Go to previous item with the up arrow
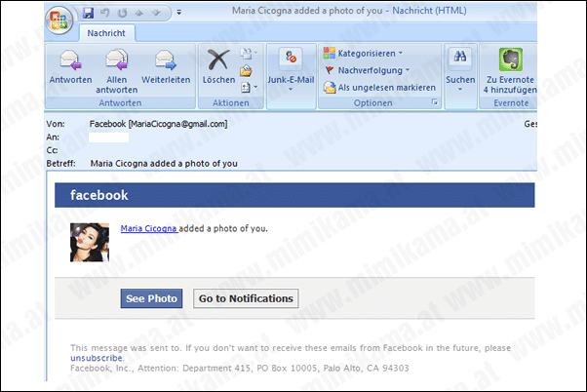The width and height of the screenshot is (587, 392). pos(139,13)
